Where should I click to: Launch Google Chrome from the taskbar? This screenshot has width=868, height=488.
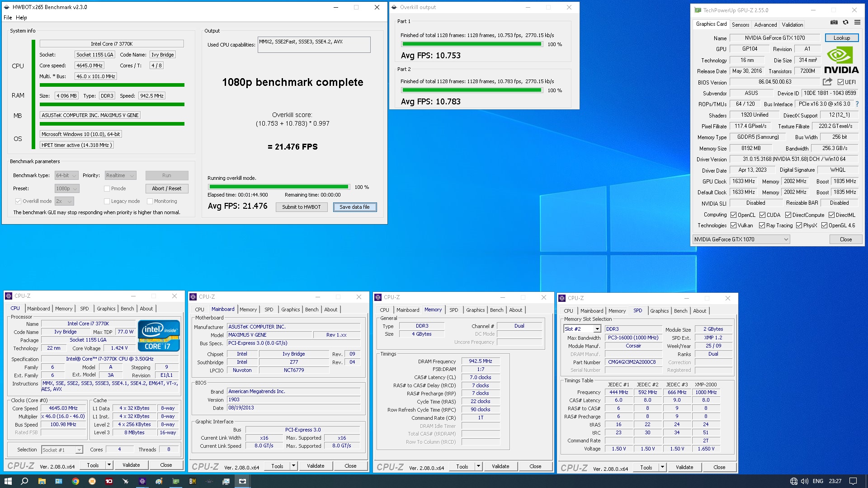coord(75,481)
